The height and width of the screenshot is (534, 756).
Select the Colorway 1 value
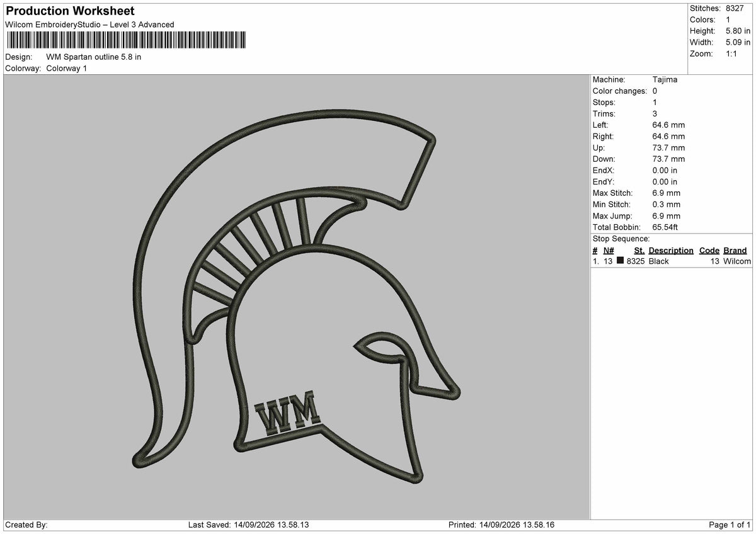coord(67,68)
